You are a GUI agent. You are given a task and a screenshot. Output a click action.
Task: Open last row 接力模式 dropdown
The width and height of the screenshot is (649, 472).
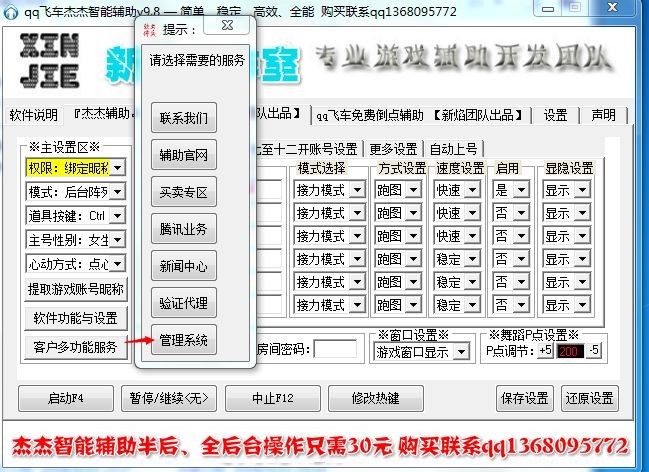357,305
